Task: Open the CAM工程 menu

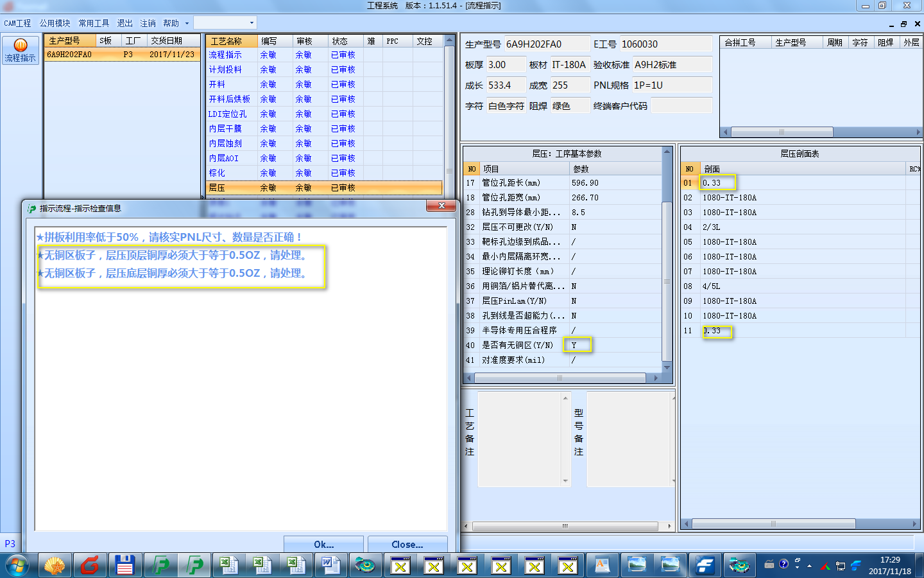Action: pos(17,23)
